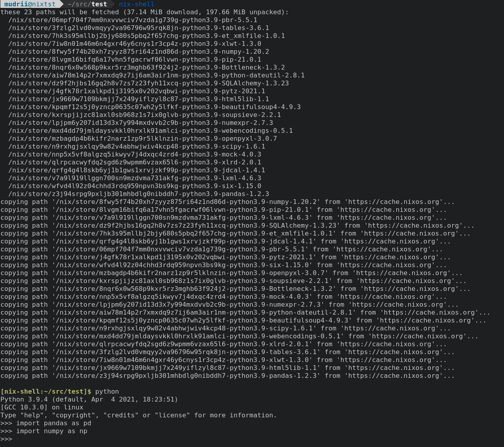
Task: Click the 'copying path' line for pandas-1.2.3
Action: tap(228, 375)
